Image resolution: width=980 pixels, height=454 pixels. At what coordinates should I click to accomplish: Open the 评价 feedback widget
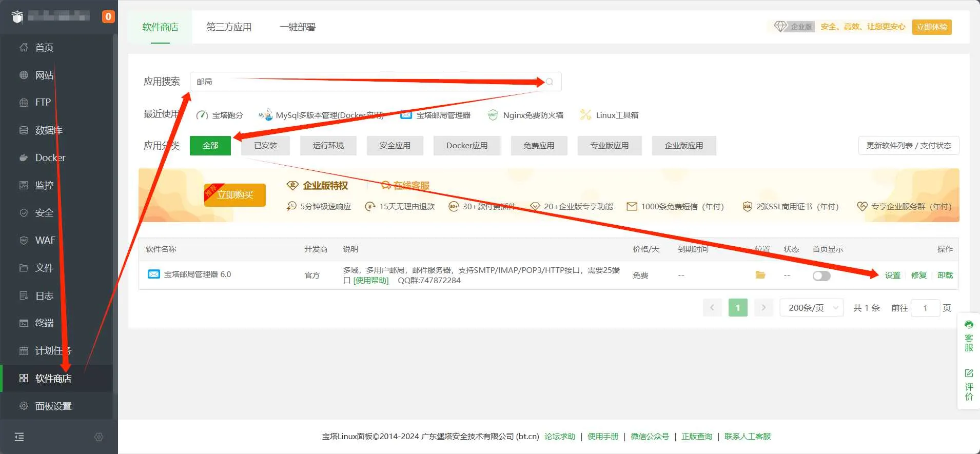coord(968,385)
